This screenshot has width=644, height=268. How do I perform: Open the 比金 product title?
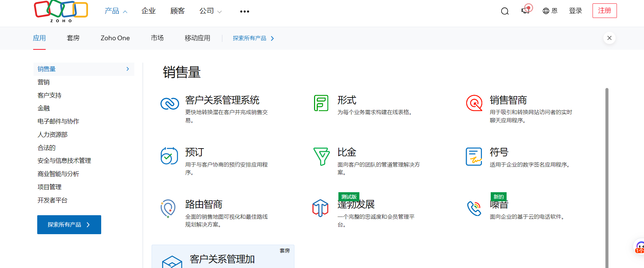click(x=347, y=152)
